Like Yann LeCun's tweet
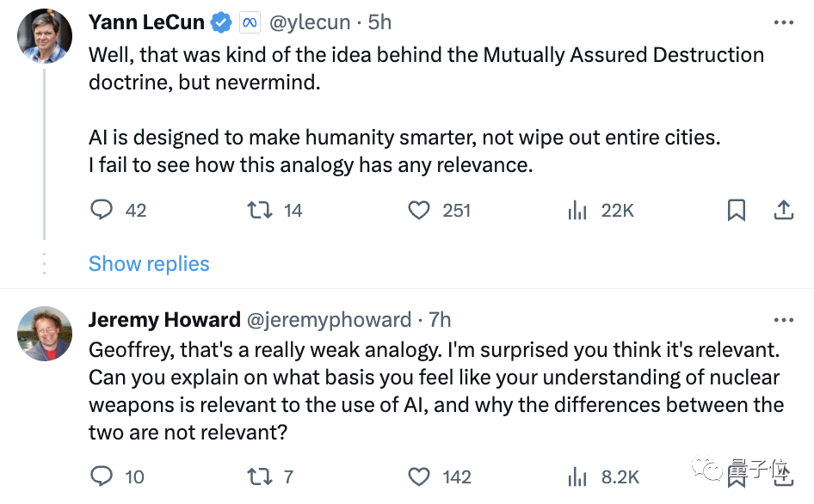 (418, 210)
